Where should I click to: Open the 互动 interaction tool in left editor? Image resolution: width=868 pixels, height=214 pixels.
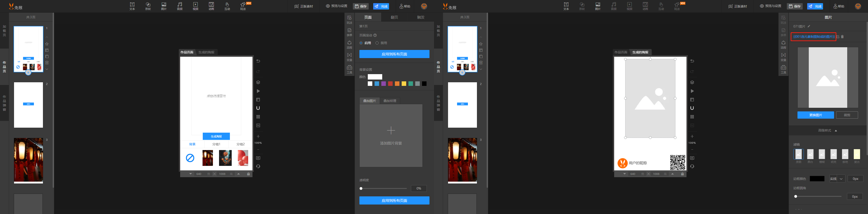pos(227,6)
